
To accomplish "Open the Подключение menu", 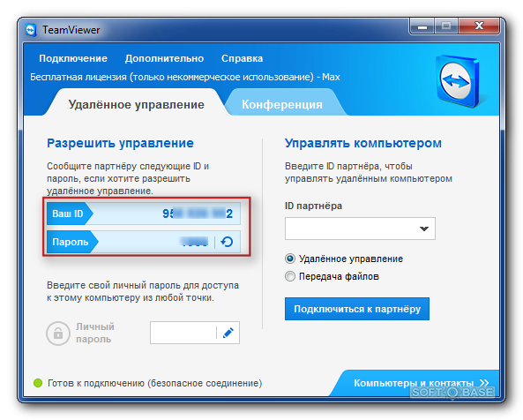I will point(73,58).
